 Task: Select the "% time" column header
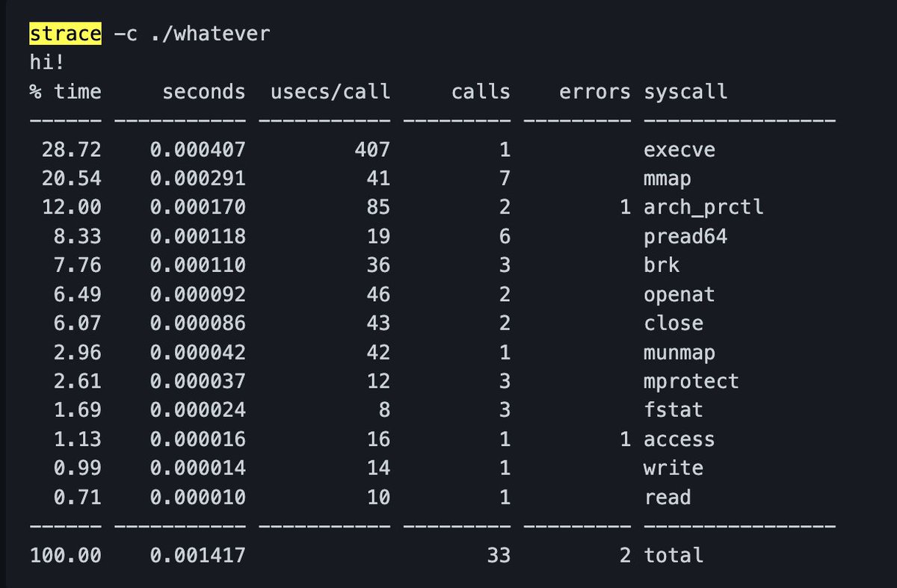[65, 92]
